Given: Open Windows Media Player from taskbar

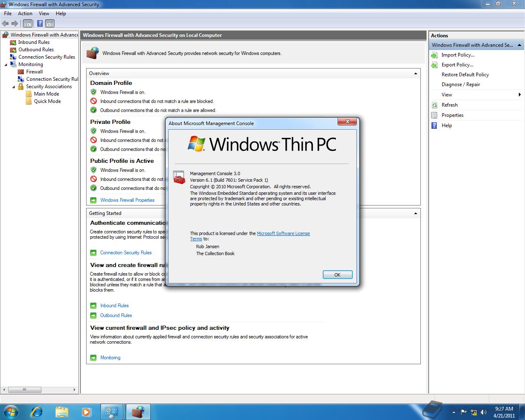Looking at the screenshot, I should tap(87, 412).
